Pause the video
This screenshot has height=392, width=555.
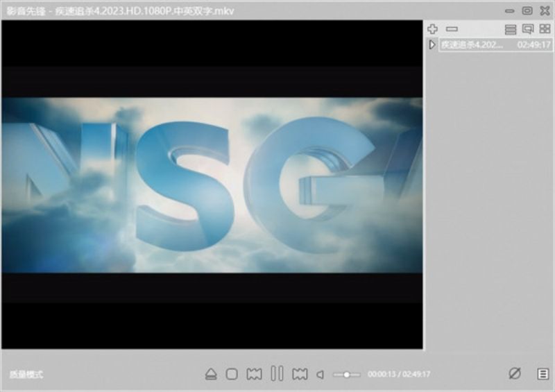pyautogui.click(x=277, y=373)
